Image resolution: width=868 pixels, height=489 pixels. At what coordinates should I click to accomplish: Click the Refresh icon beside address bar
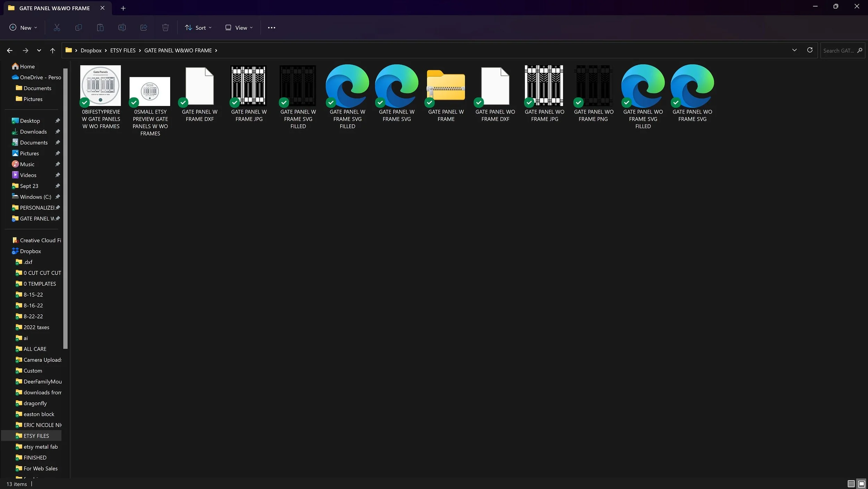click(x=810, y=50)
